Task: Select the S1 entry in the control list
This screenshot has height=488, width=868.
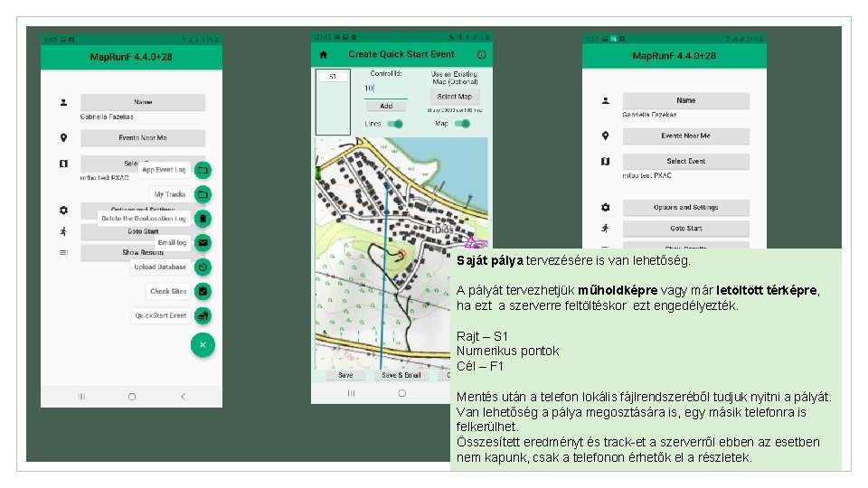Action: pos(333,77)
